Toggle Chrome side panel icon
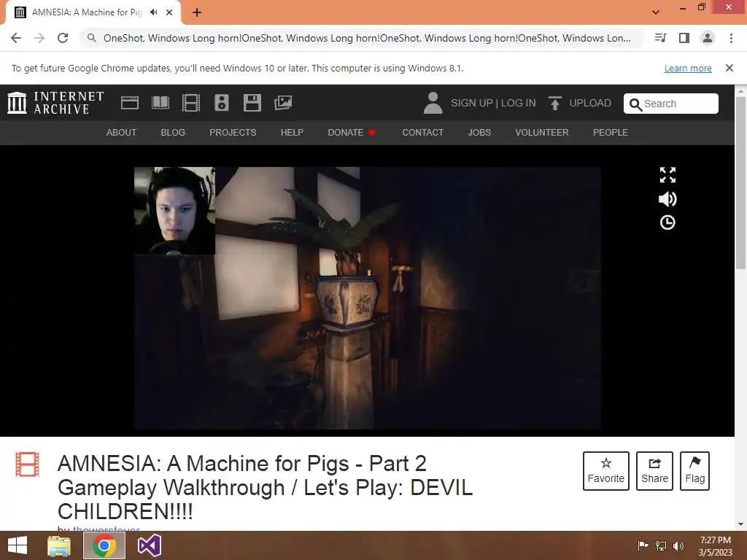Screen dimensions: 747x560 click(684, 38)
